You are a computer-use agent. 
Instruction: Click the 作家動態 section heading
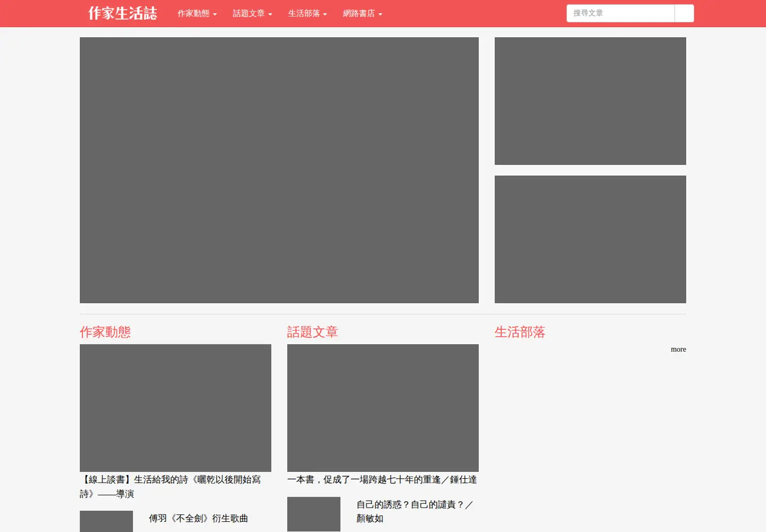(105, 332)
